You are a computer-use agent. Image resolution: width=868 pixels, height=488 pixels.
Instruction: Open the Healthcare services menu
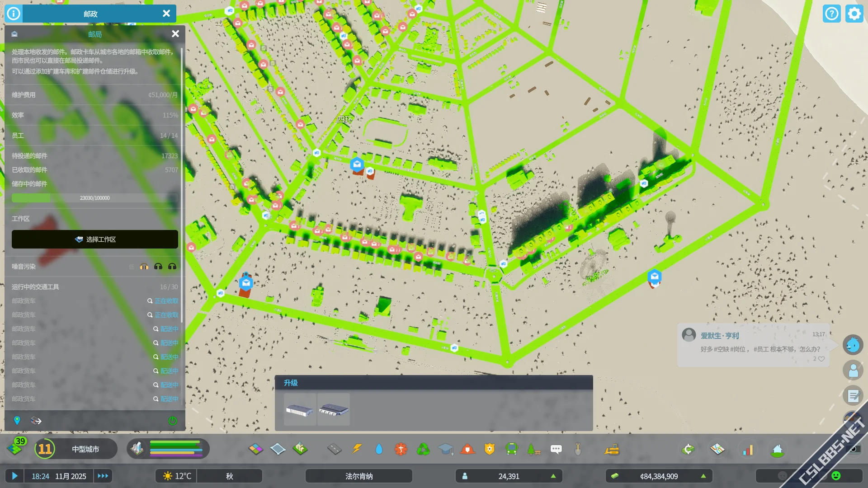click(x=401, y=449)
